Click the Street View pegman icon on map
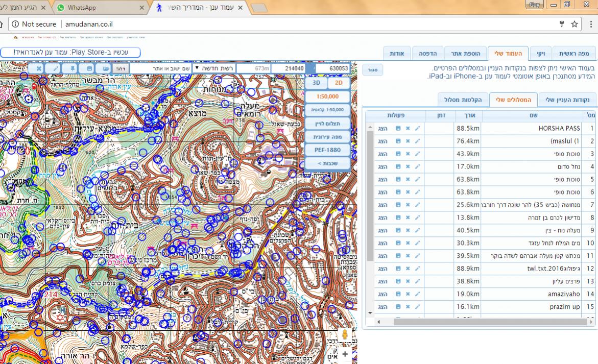 345,335
